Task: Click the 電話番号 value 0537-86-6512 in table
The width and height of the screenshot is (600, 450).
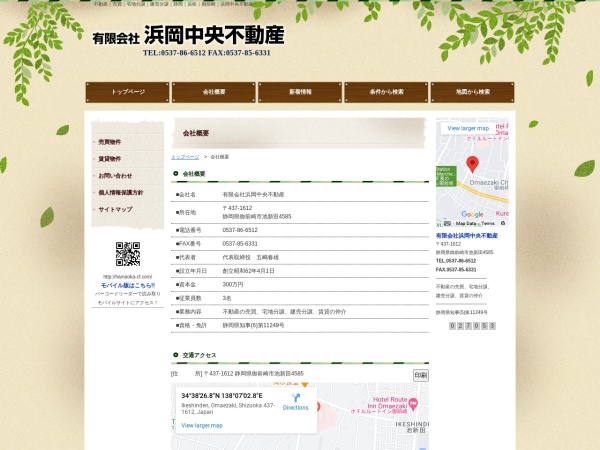Action: click(240, 230)
